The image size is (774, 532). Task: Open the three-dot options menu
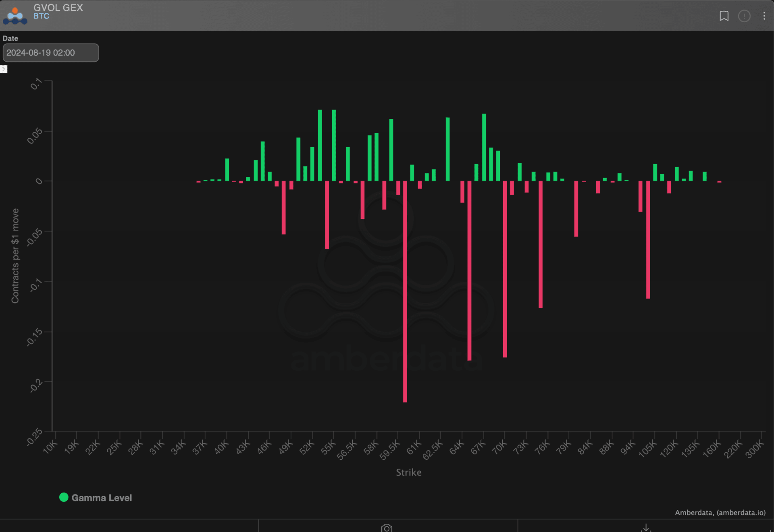764,16
